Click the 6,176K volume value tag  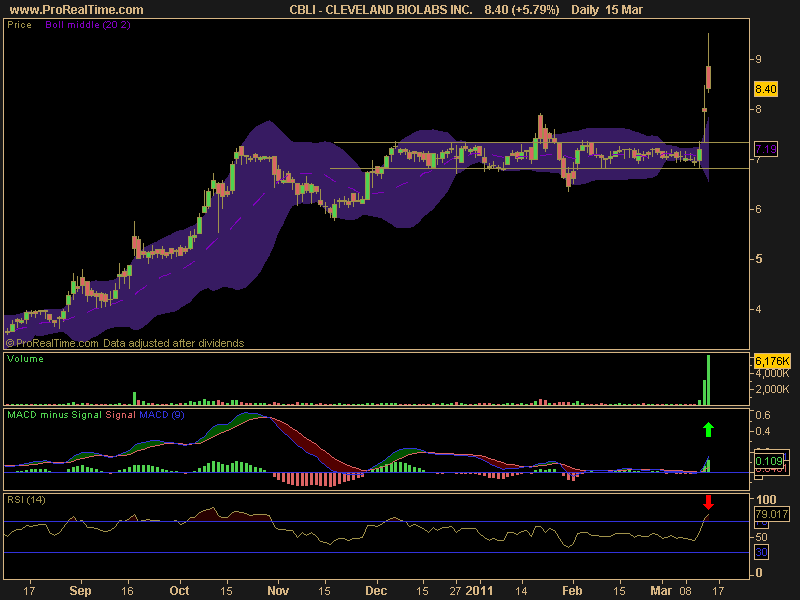(772, 361)
